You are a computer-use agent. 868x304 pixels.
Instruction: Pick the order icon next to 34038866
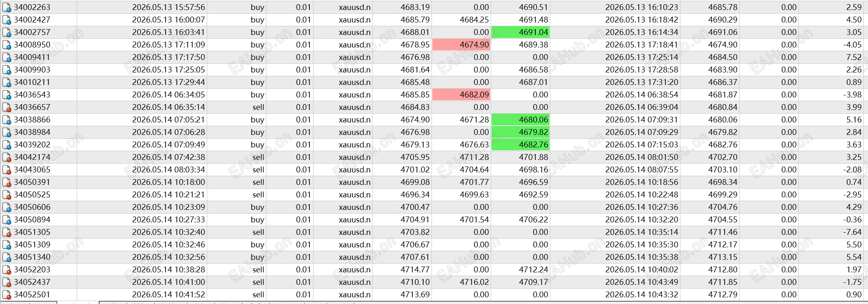pyautogui.click(x=7, y=120)
